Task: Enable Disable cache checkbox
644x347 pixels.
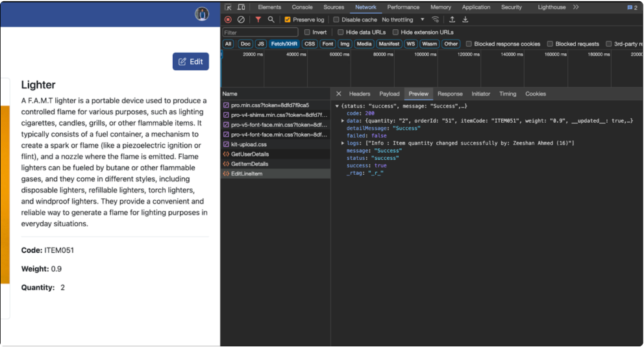Action: (336, 19)
